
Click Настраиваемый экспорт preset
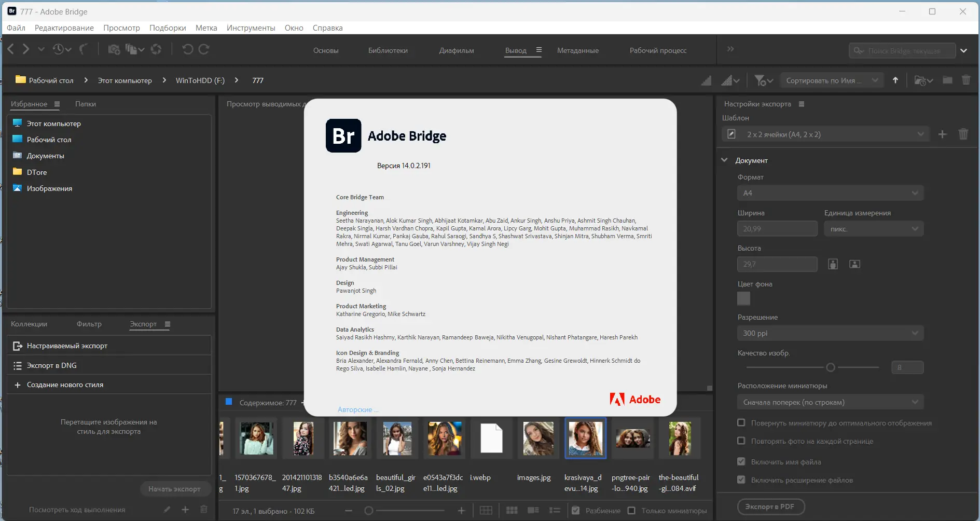[109, 346]
